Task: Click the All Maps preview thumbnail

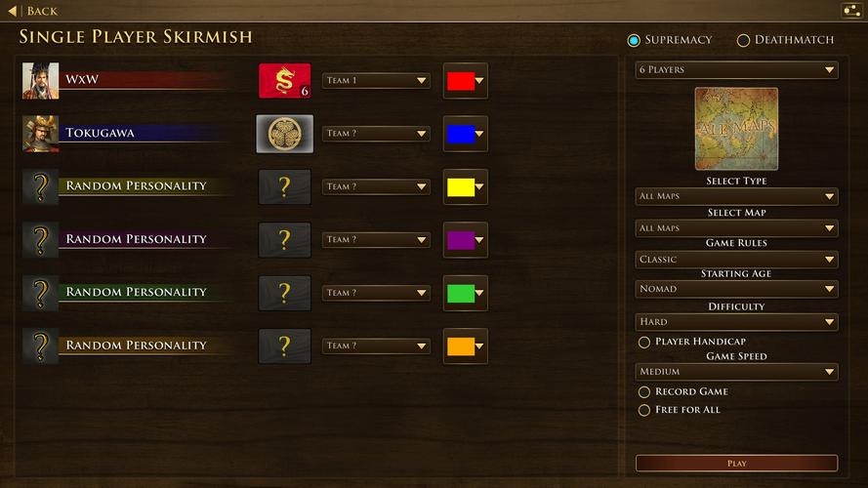Action: pos(736,129)
